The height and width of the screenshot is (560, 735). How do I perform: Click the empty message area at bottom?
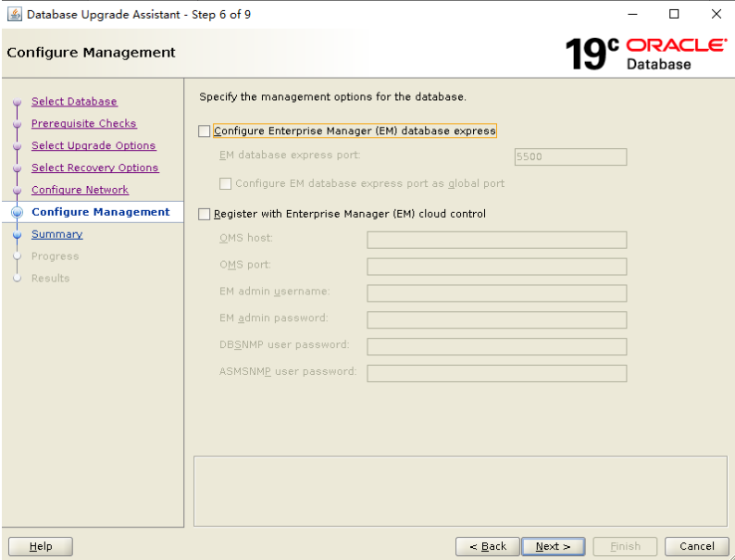460,492
